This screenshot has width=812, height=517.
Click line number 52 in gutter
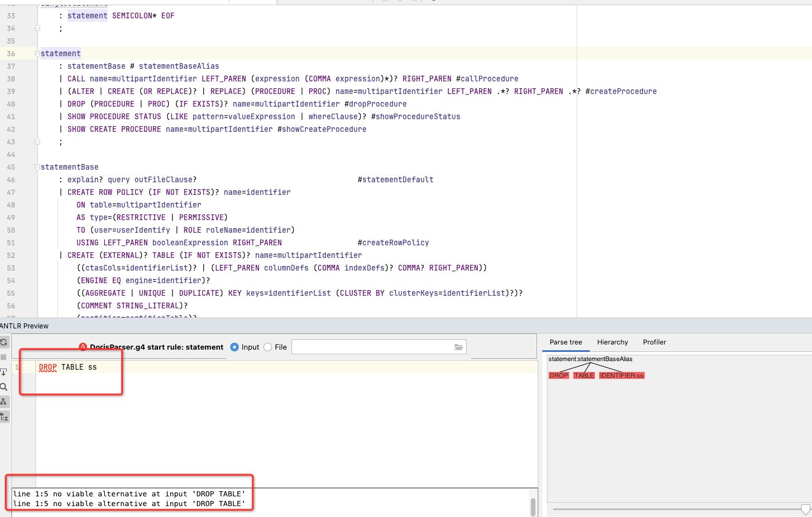coord(11,256)
